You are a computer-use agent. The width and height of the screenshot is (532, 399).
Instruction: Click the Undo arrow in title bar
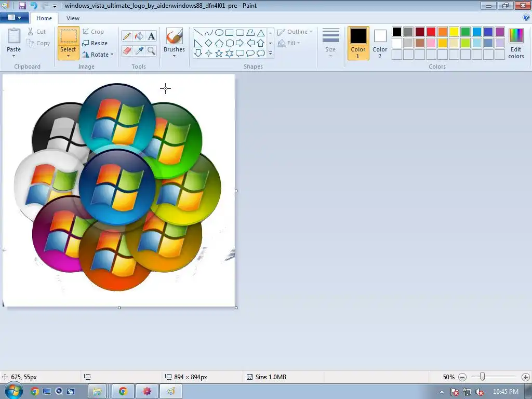click(x=34, y=5)
